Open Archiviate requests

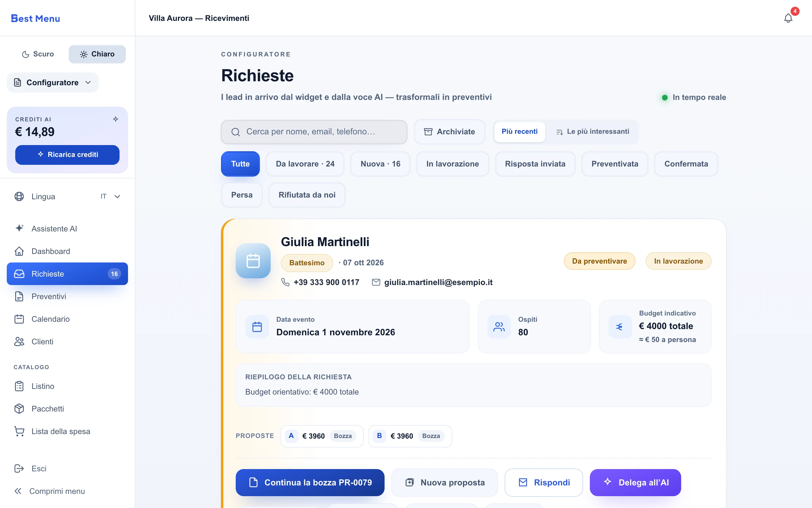point(449,132)
